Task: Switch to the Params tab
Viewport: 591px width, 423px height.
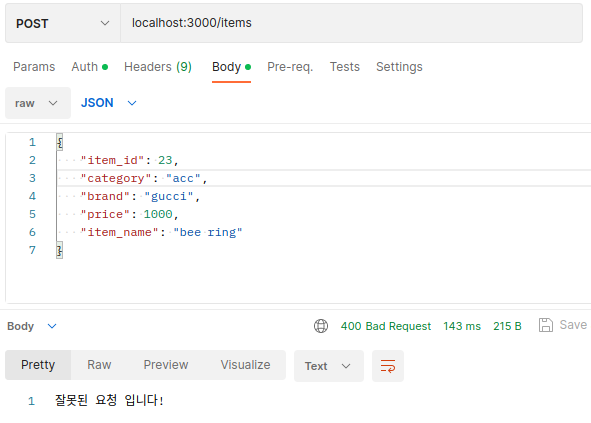Action: 34,67
